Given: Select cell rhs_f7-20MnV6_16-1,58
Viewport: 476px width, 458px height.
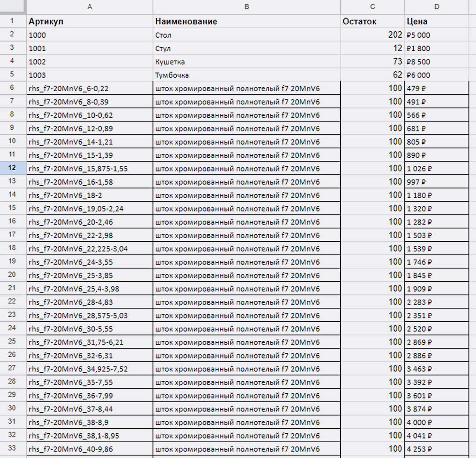Looking at the screenshot, I should [x=90, y=182].
